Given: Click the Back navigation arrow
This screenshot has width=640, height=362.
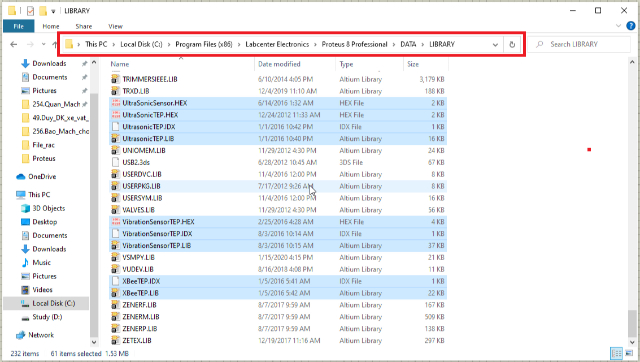Looking at the screenshot, I should (x=13, y=44).
